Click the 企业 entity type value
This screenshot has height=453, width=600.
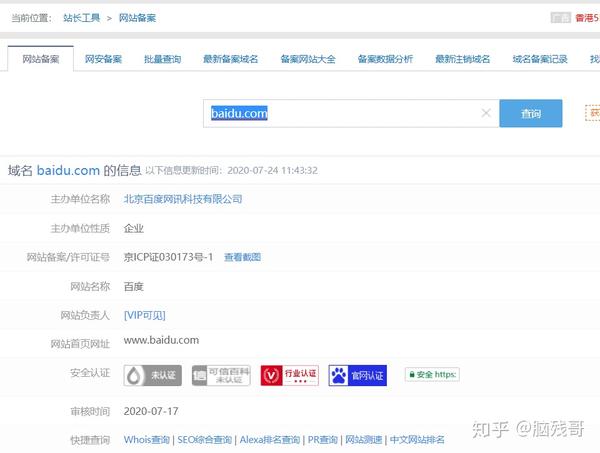coord(134,228)
